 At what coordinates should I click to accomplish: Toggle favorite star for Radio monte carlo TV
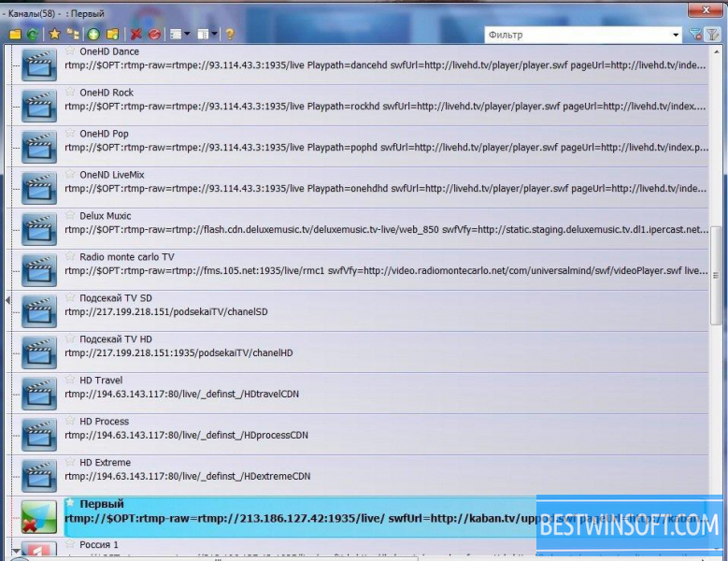pos(70,256)
